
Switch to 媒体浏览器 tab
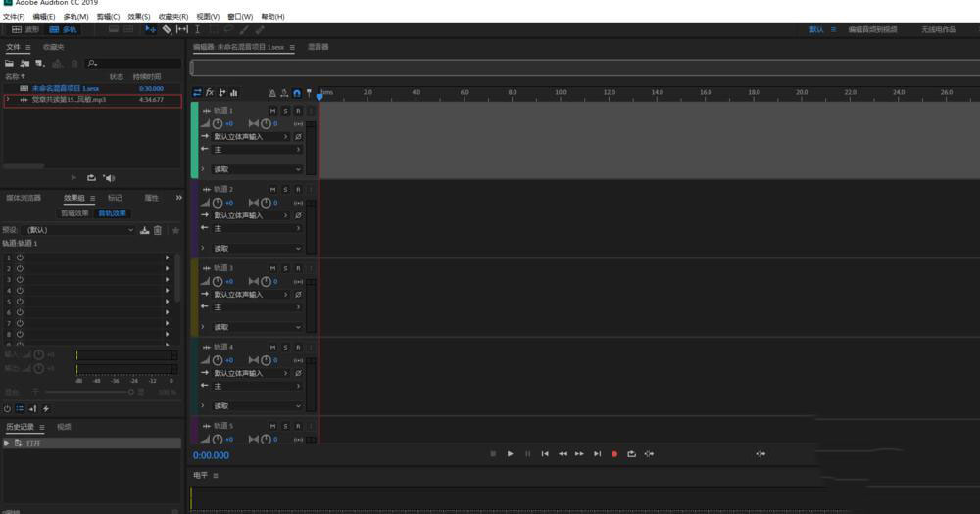pyautogui.click(x=24, y=198)
